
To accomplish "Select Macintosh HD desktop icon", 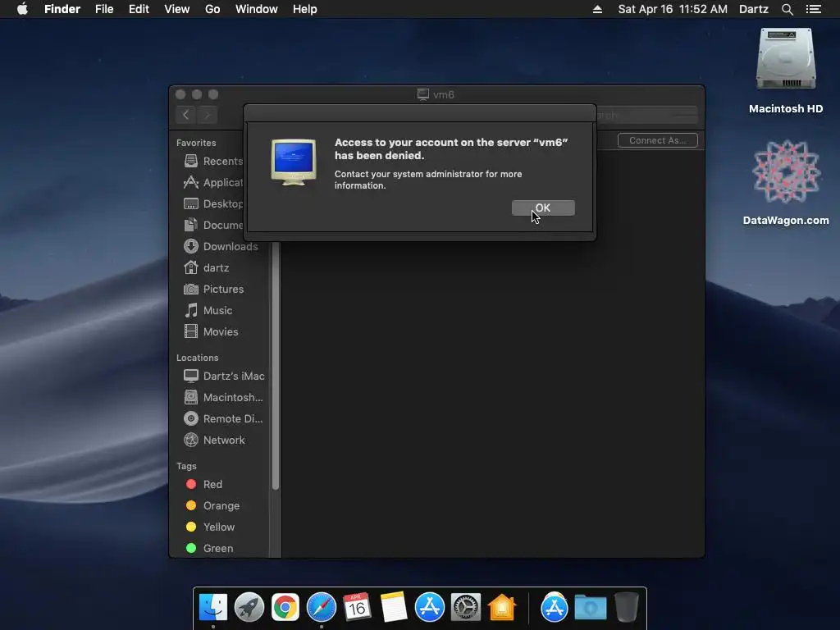I will 786,71.
